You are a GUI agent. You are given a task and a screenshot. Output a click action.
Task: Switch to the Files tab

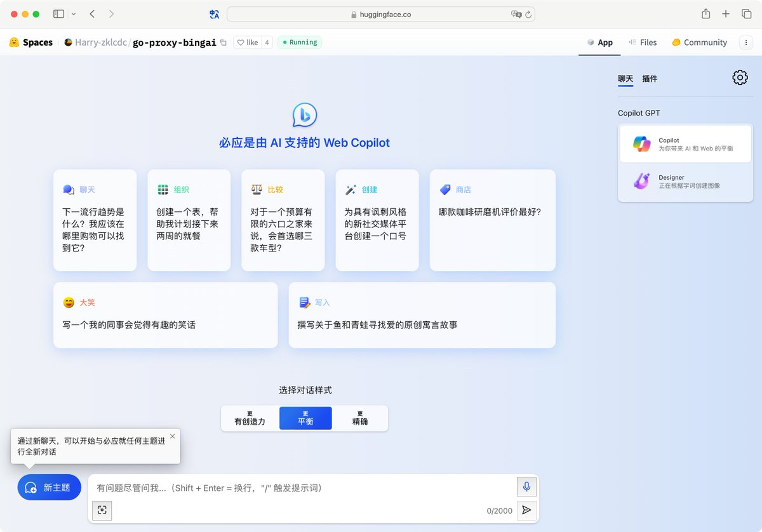642,43
